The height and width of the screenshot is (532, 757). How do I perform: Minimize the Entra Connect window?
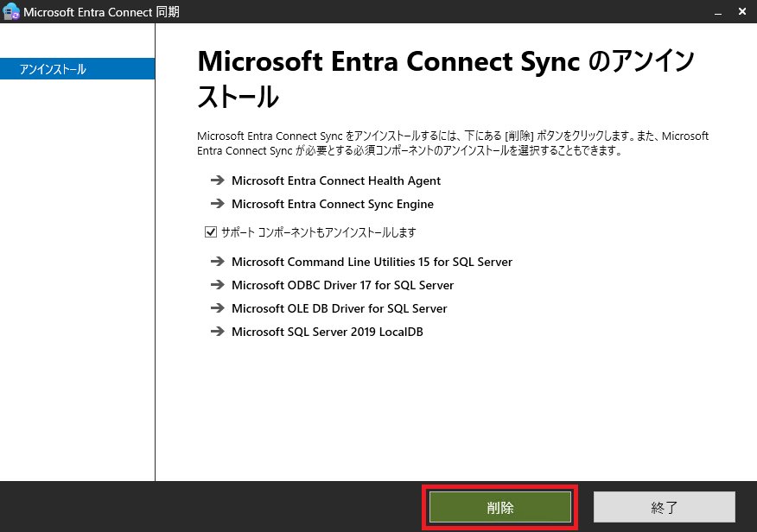pos(718,12)
